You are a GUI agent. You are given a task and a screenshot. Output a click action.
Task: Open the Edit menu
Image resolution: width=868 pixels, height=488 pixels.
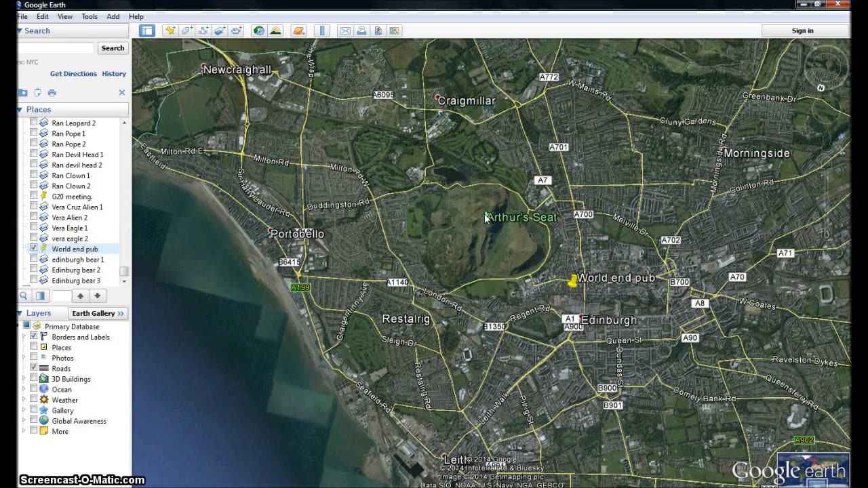point(43,16)
